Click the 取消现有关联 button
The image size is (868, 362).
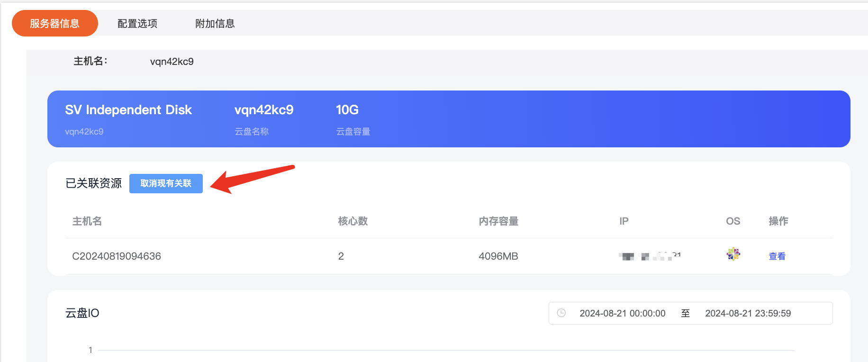point(166,183)
